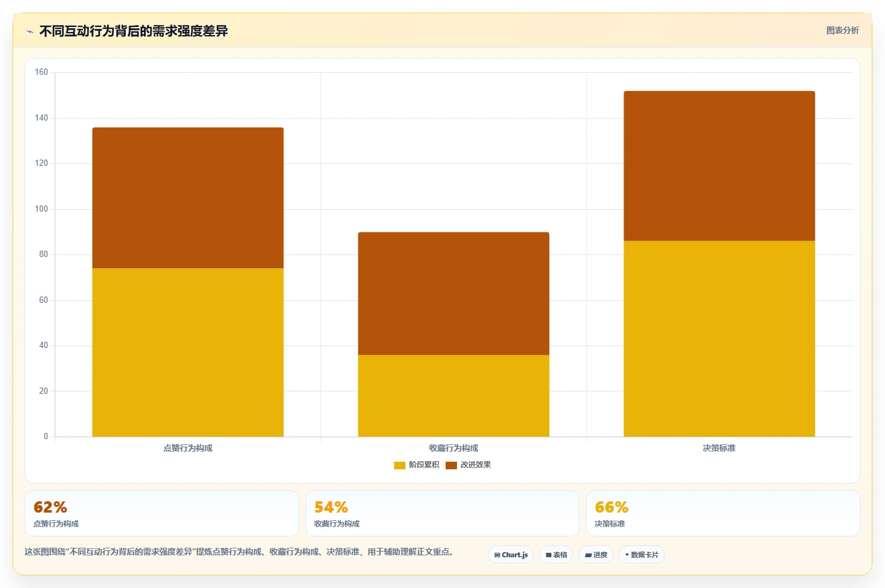Click the yellow segment of 收藏行为构成 bar

coord(454,396)
